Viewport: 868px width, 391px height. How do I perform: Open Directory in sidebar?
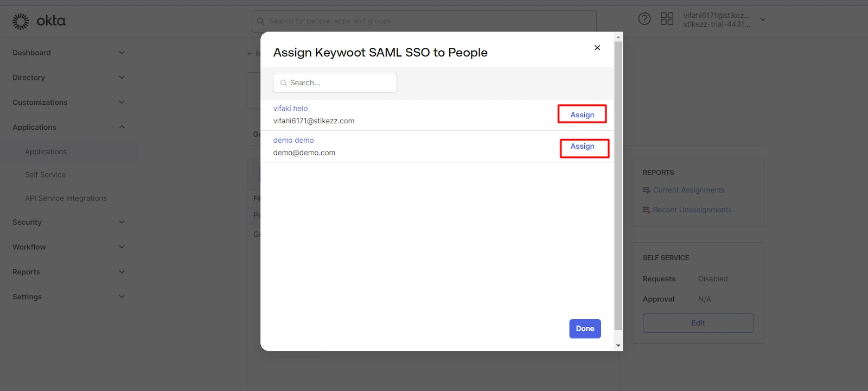(x=29, y=78)
